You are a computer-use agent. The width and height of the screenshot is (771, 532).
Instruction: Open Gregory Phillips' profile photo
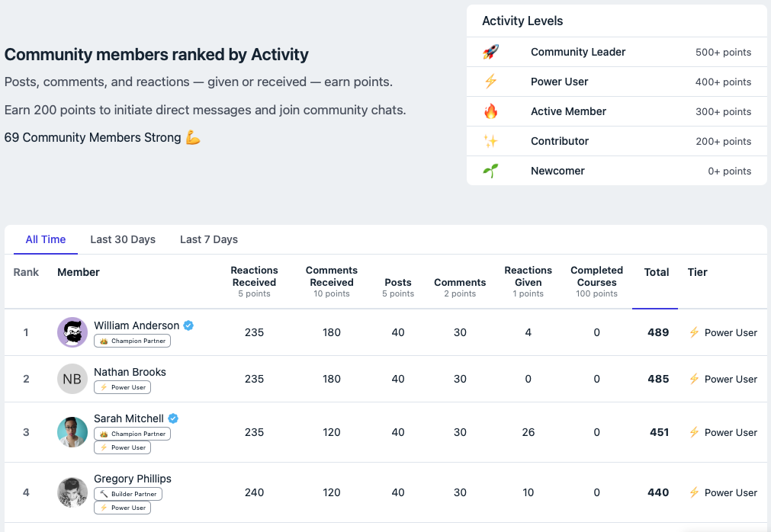coord(72,492)
